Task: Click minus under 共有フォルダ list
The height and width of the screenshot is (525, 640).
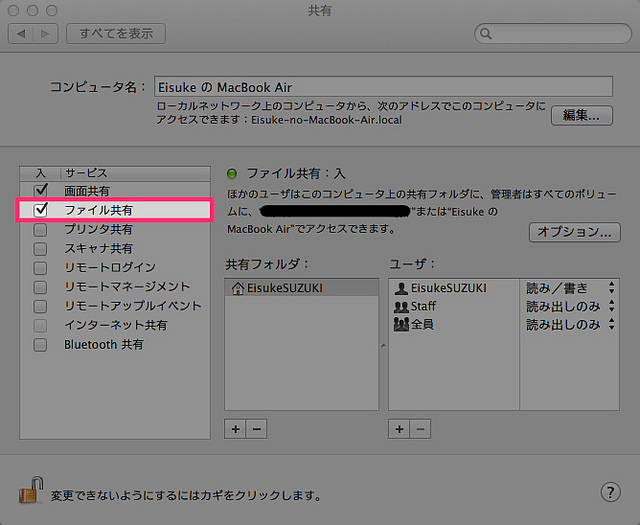Action: click(256, 429)
